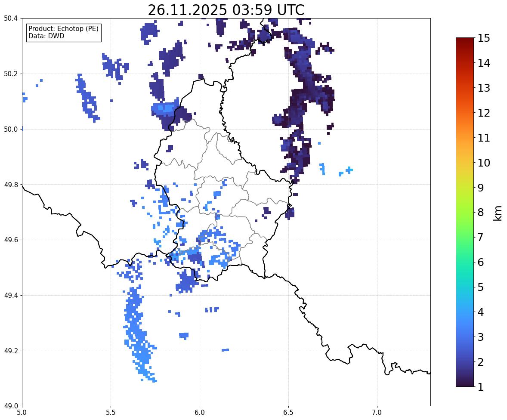The width and height of the screenshot is (507, 420).
Task: Click the colorbar label 13
Action: 484,88
